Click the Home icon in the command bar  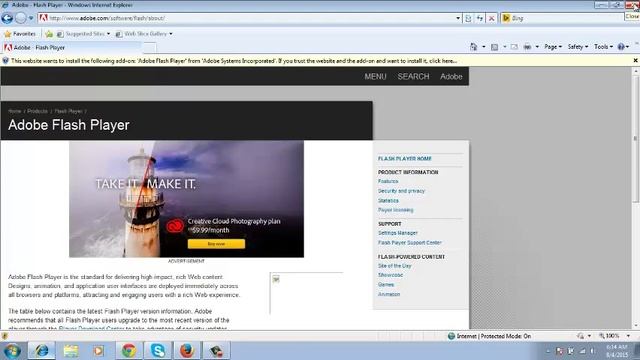click(473, 47)
